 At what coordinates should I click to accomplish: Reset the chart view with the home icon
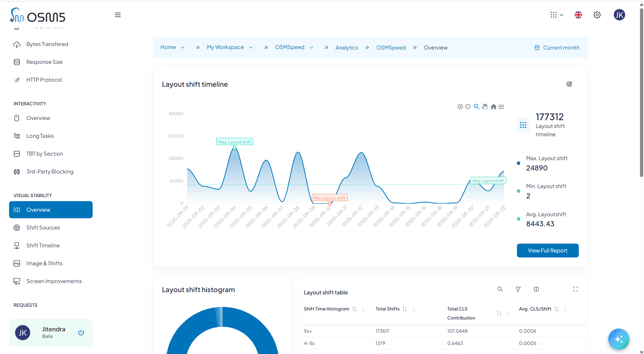click(493, 107)
